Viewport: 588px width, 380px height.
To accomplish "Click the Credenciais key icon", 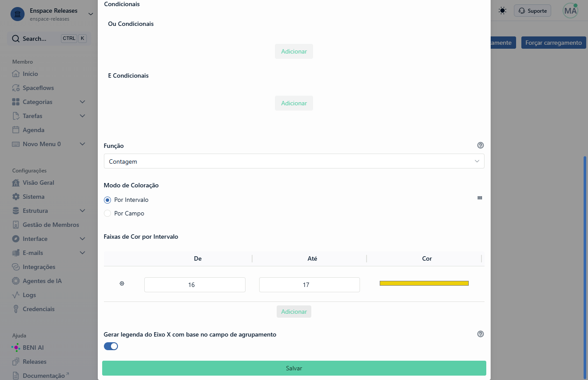I will (x=16, y=309).
